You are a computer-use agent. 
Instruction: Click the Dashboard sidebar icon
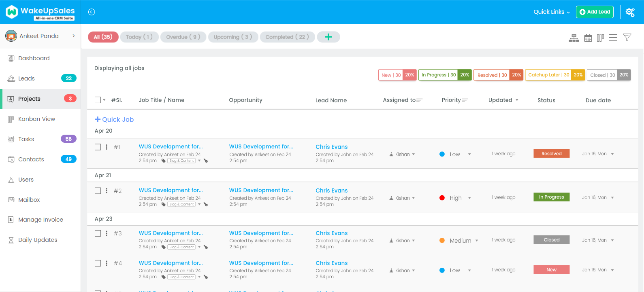(11, 58)
